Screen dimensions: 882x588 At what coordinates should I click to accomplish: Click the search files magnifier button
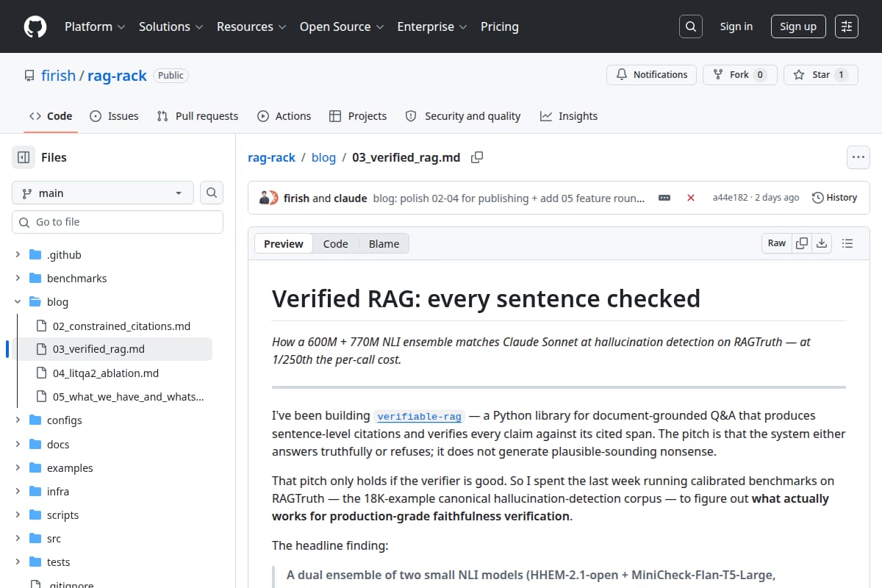tap(212, 193)
